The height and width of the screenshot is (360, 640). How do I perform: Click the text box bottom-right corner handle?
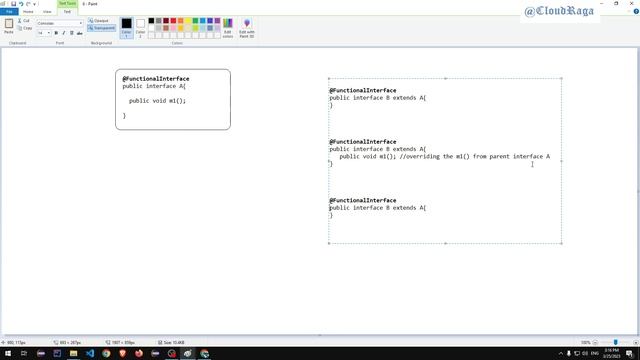coord(562,243)
